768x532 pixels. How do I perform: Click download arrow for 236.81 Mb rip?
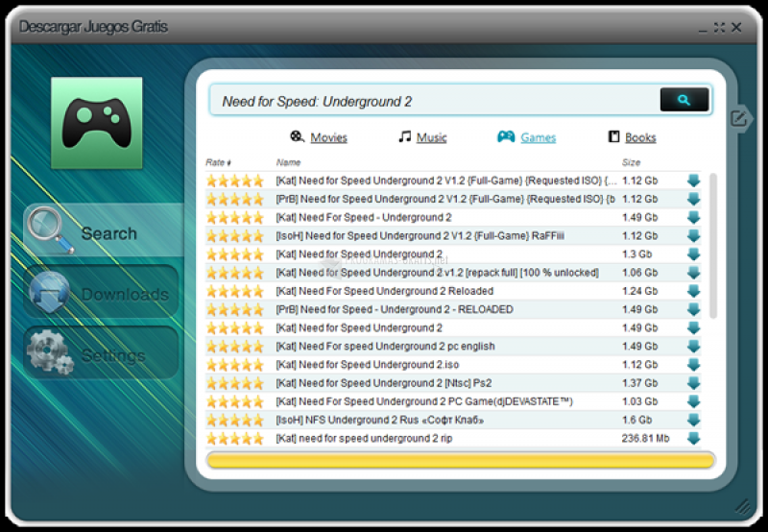tap(694, 438)
